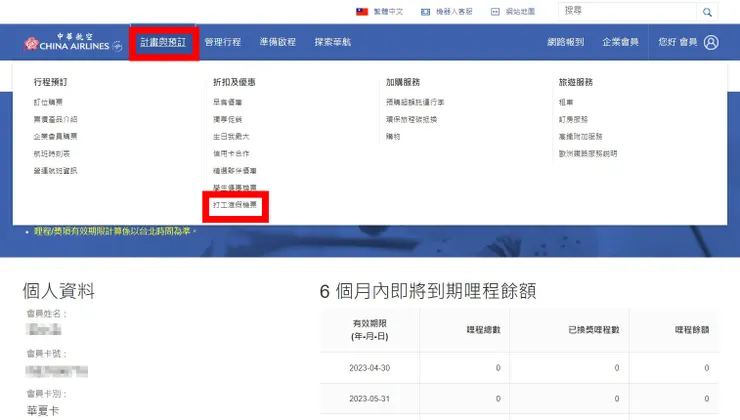Click the magnifier search icon
The height and width of the screenshot is (420, 740).
click(x=707, y=12)
